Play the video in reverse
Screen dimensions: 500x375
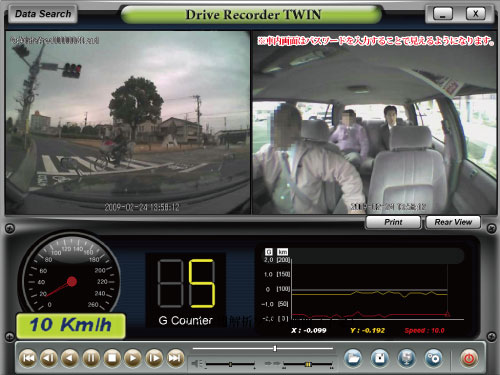click(70, 358)
